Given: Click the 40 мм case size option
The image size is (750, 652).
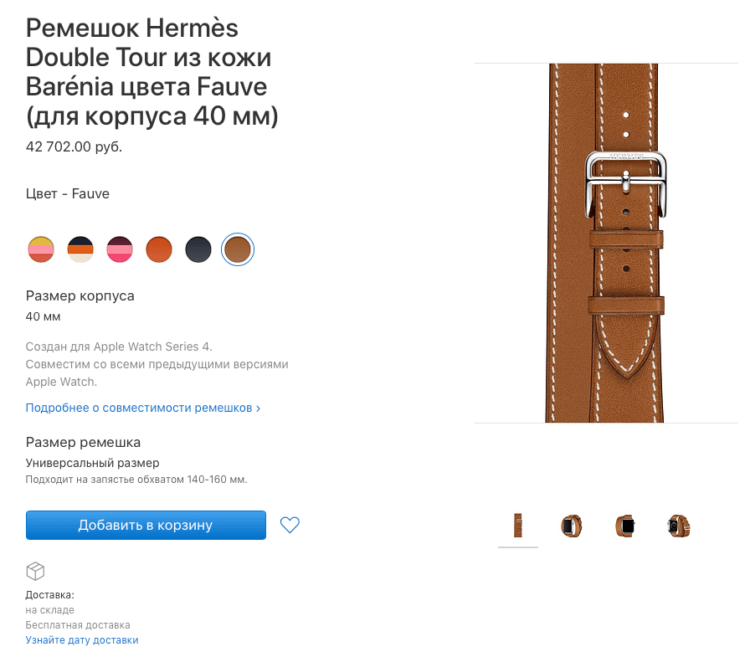Looking at the screenshot, I should click(x=43, y=317).
